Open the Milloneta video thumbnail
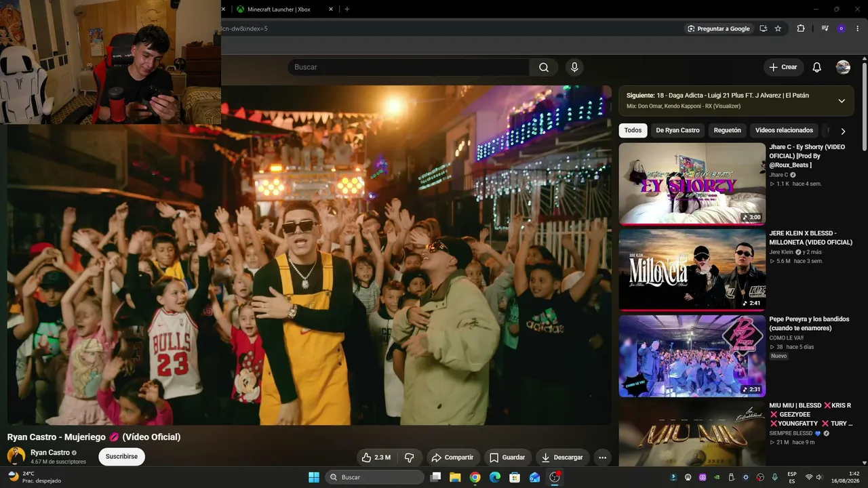The image size is (868, 488). coord(692,270)
